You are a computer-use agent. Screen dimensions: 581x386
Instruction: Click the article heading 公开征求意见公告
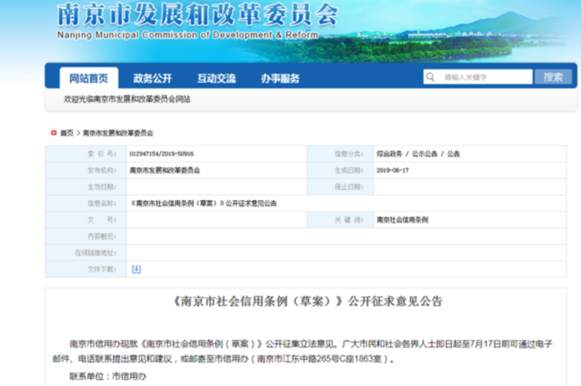tap(308, 301)
